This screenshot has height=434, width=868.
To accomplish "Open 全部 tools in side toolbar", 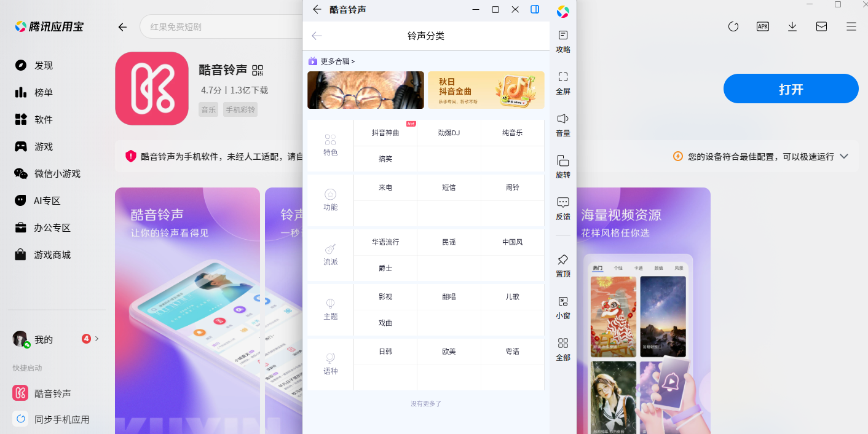I will [x=562, y=349].
